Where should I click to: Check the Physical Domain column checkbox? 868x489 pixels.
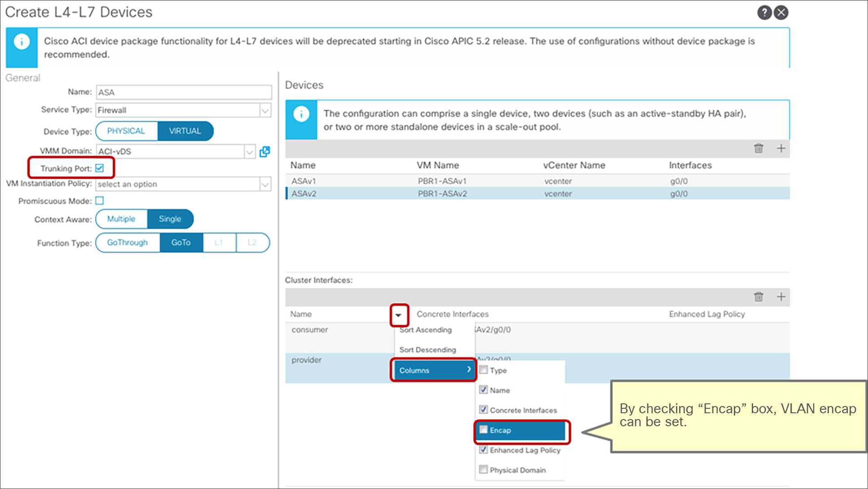click(483, 469)
